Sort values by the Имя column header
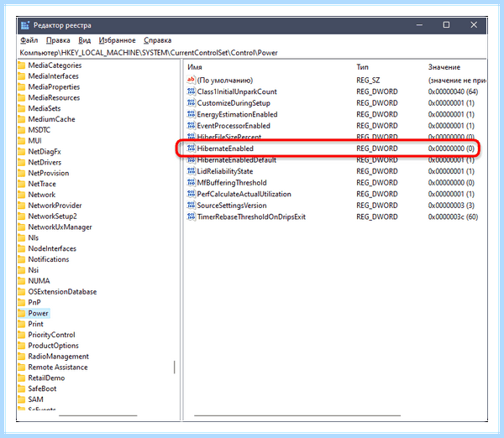 pos(195,67)
